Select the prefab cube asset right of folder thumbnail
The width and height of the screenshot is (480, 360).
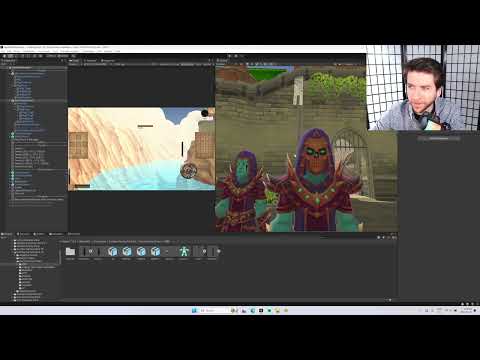coord(112,251)
